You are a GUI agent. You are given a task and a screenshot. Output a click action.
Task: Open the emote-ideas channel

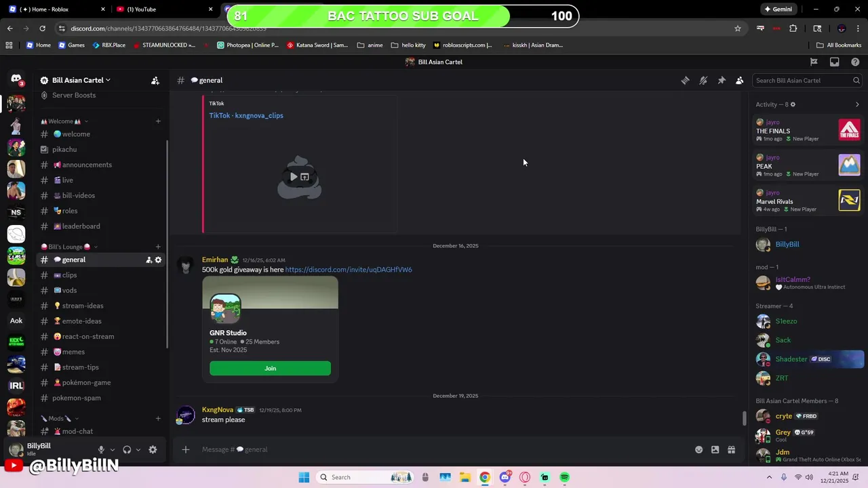point(100,321)
